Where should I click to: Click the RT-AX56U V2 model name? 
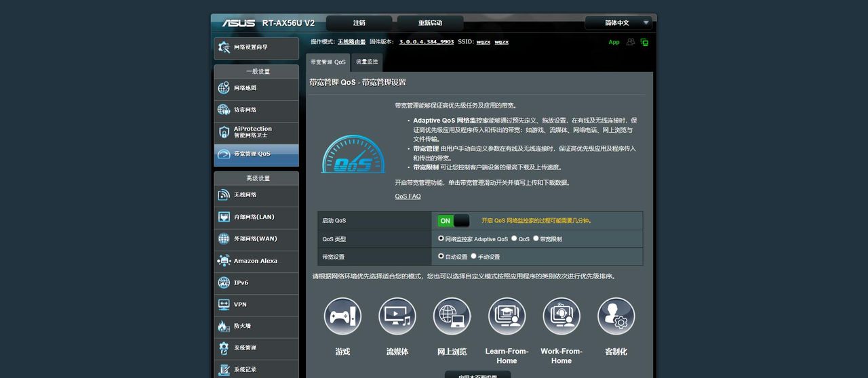coord(288,23)
